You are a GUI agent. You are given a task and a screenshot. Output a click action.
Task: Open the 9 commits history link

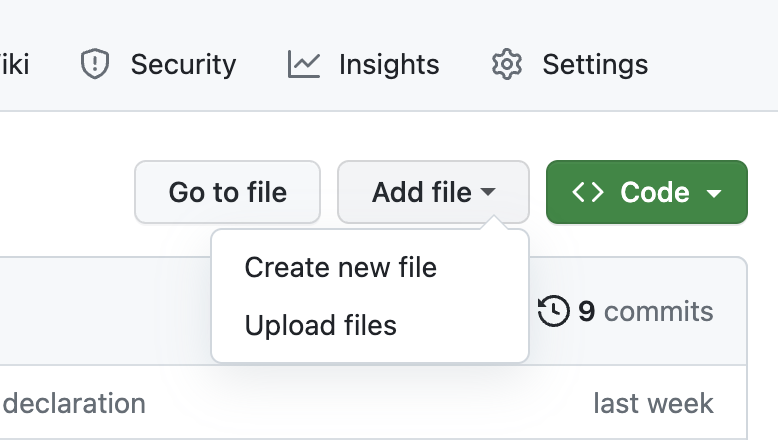click(x=626, y=312)
